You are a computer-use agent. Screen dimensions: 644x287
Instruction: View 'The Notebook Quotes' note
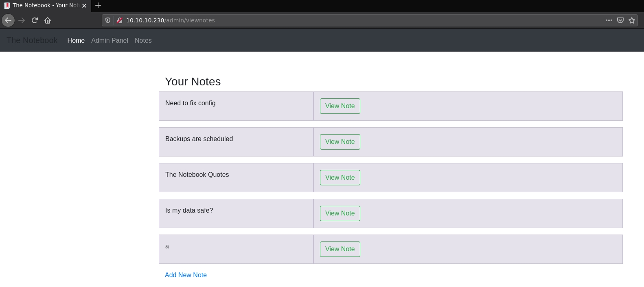(x=340, y=178)
